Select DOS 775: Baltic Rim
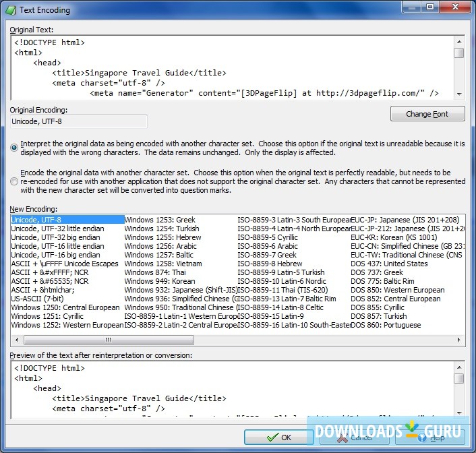The height and width of the screenshot is (453, 476). point(382,281)
